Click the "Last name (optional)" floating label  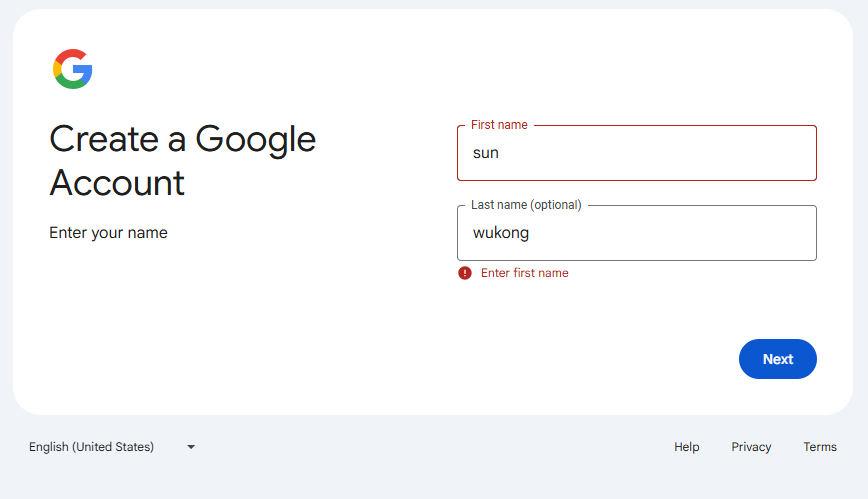(x=526, y=205)
